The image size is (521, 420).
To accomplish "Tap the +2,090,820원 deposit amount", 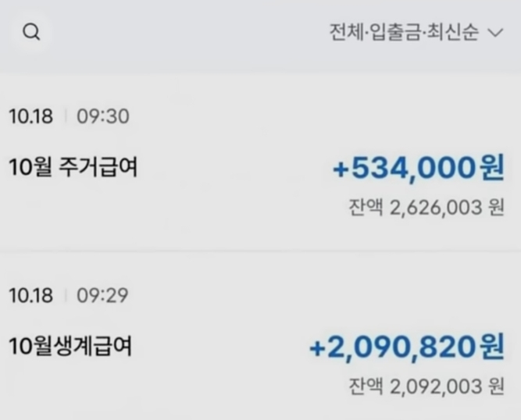I will point(407,347).
